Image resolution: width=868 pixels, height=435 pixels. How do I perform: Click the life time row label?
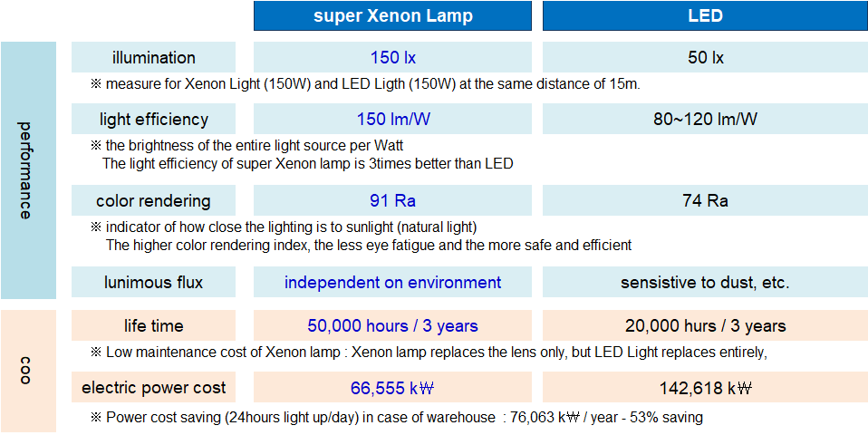coord(153,325)
